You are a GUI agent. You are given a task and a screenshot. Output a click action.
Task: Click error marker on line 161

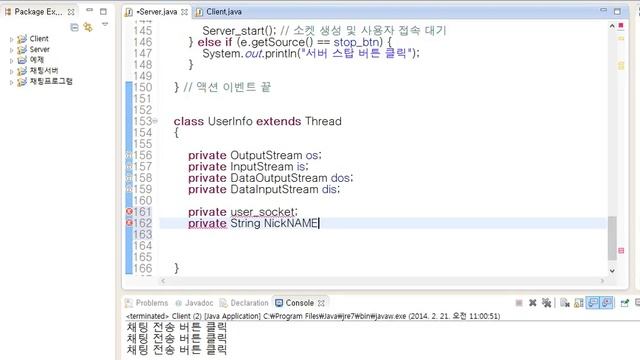coord(129,211)
